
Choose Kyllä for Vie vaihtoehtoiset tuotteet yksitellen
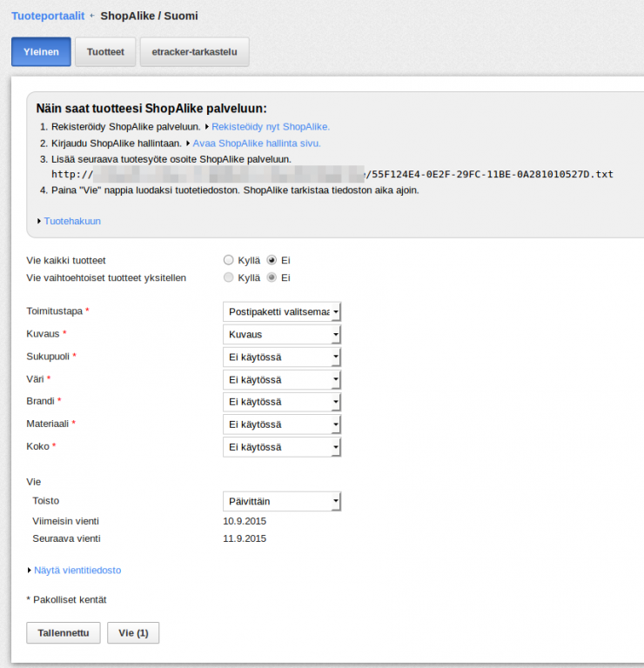pyautogui.click(x=229, y=277)
